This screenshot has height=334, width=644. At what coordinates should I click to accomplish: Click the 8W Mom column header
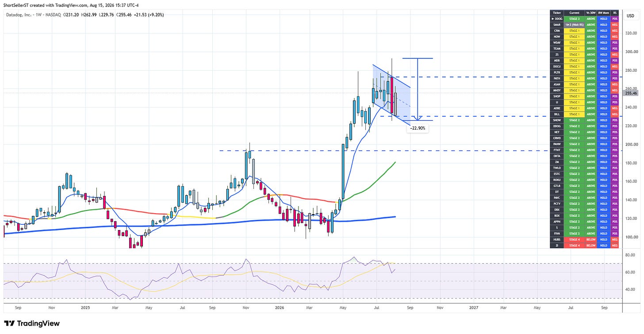tap(603, 13)
